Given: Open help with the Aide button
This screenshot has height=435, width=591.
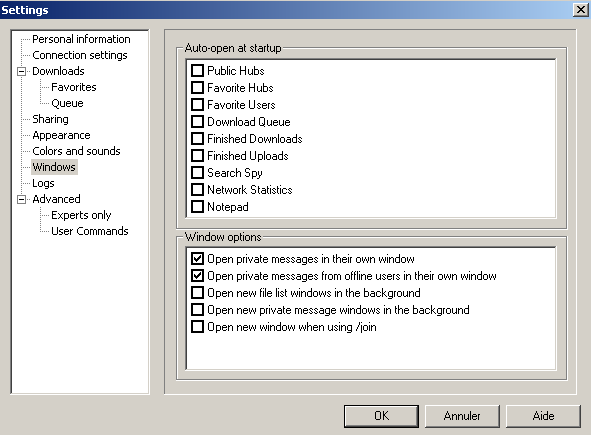Looking at the screenshot, I should tap(543, 416).
